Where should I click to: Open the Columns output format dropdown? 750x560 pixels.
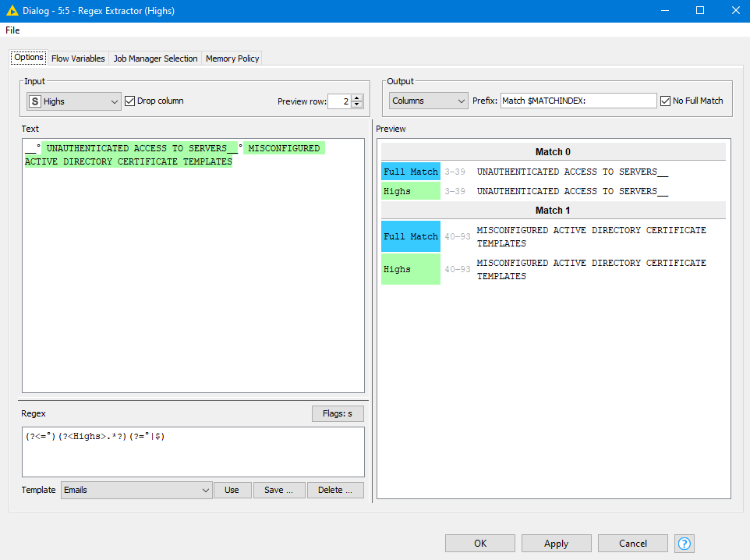click(x=463, y=101)
